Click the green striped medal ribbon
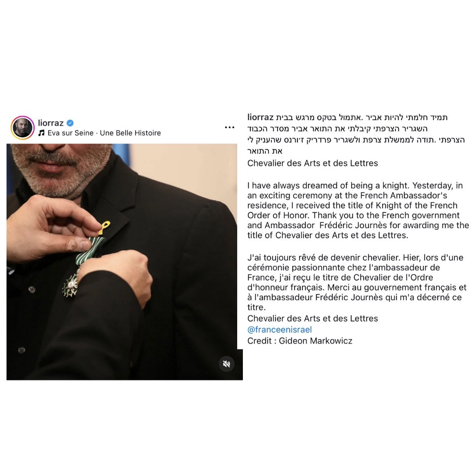 coord(89,251)
